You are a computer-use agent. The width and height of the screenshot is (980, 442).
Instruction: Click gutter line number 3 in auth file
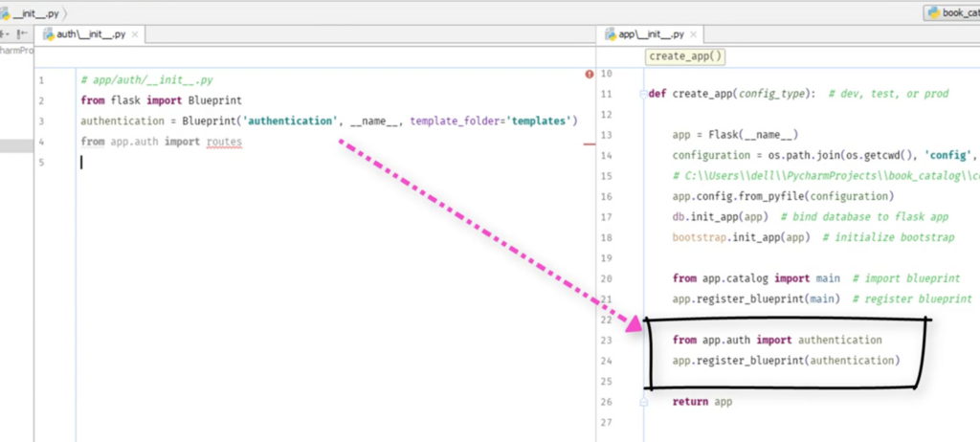41,121
